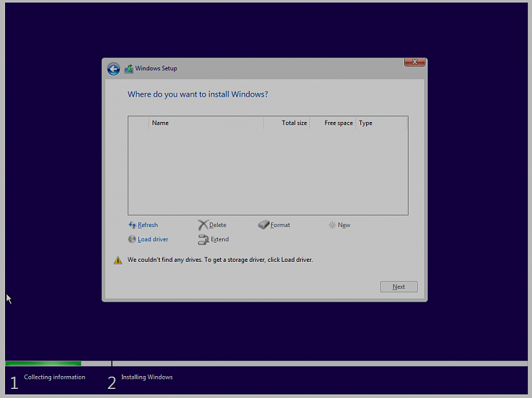Click the Load driver disc icon
Screen dimensions: 532x398
click(132, 239)
